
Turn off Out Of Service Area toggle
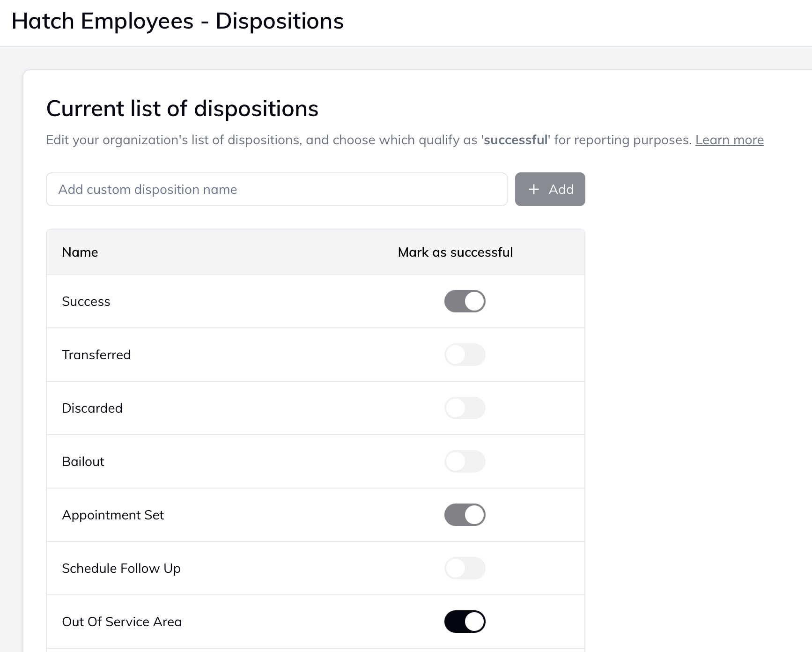(465, 622)
